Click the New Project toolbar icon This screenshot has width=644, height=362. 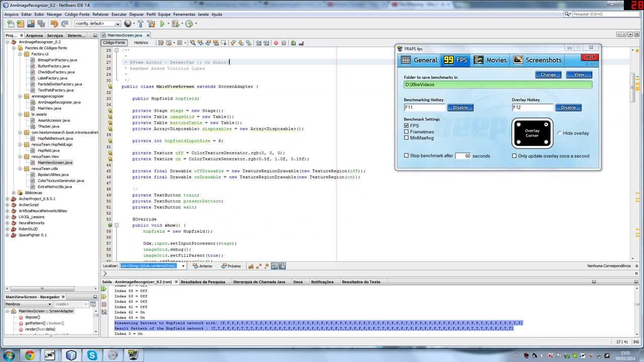tap(20, 24)
